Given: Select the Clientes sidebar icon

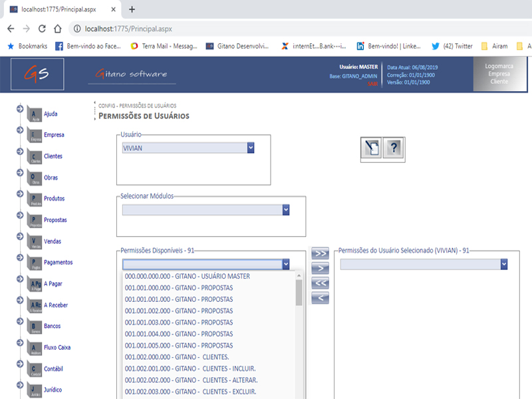Looking at the screenshot, I should coord(35,157).
